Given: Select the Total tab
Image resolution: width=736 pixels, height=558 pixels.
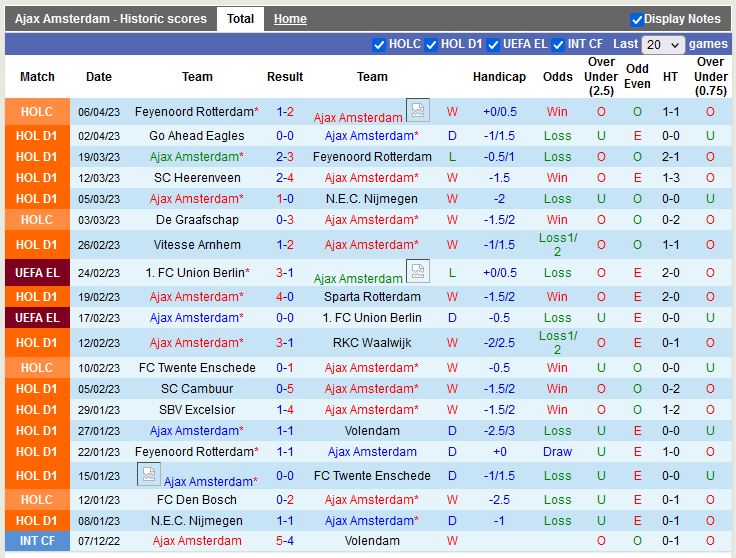Looking at the screenshot, I should pos(240,19).
